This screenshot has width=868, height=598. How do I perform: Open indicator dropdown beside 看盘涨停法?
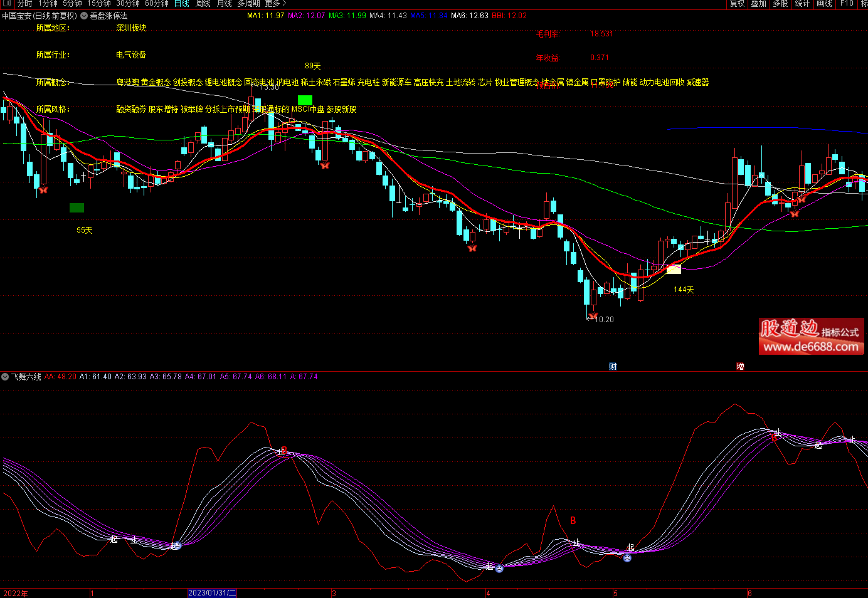pyautogui.click(x=84, y=16)
